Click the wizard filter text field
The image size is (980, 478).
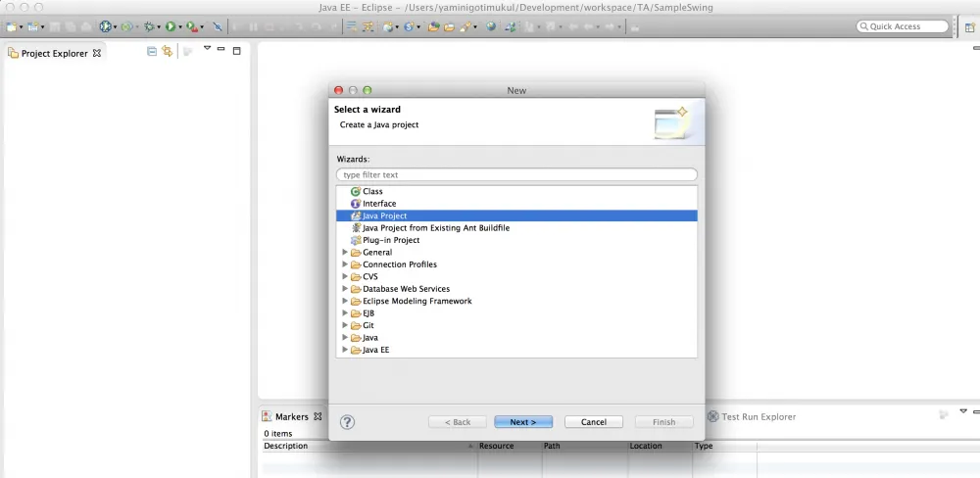[516, 174]
